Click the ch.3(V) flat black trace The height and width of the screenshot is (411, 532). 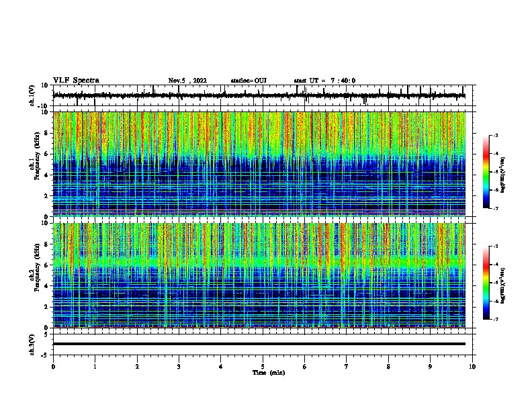pyautogui.click(x=259, y=344)
